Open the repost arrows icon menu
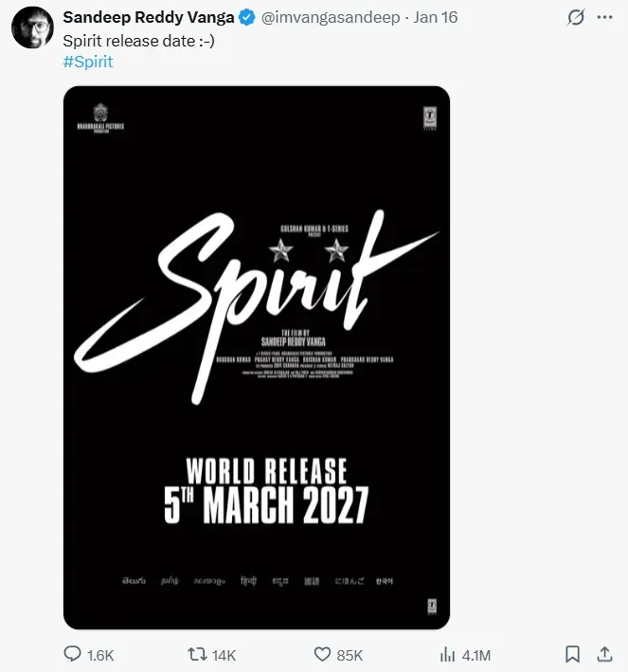 [x=197, y=654]
